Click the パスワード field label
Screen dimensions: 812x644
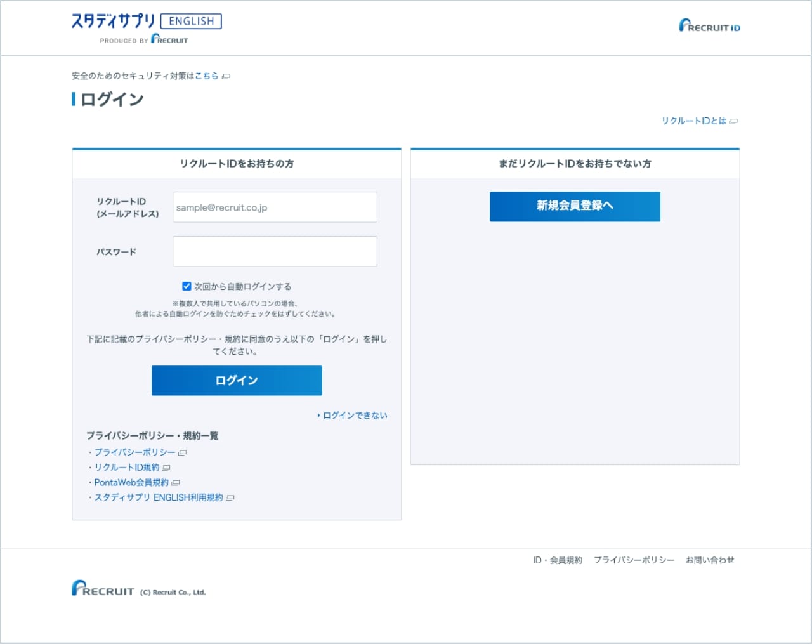click(x=116, y=252)
